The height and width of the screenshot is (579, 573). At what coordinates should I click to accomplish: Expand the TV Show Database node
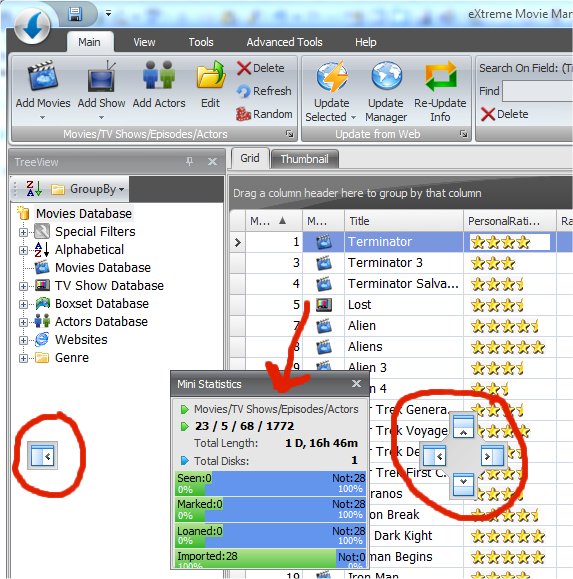[x=23, y=286]
